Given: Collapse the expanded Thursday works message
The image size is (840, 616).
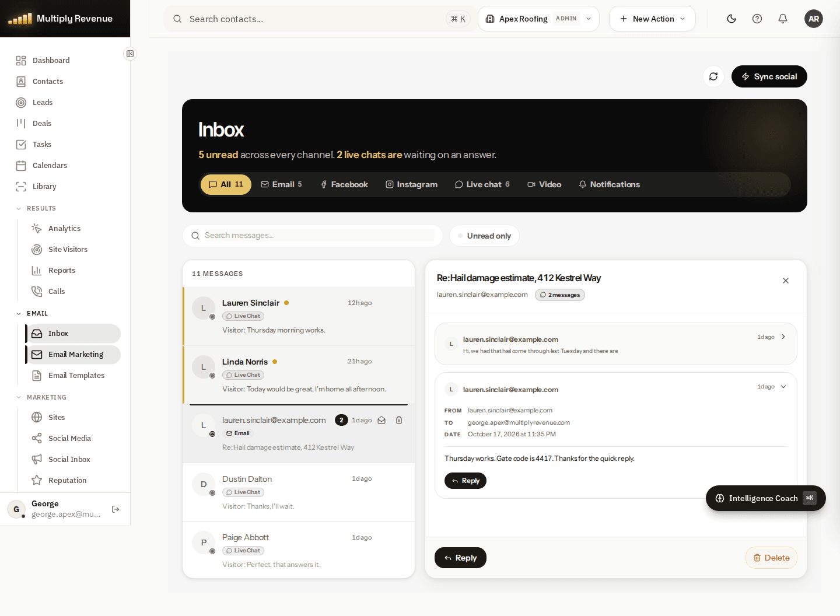Looking at the screenshot, I should [x=783, y=387].
